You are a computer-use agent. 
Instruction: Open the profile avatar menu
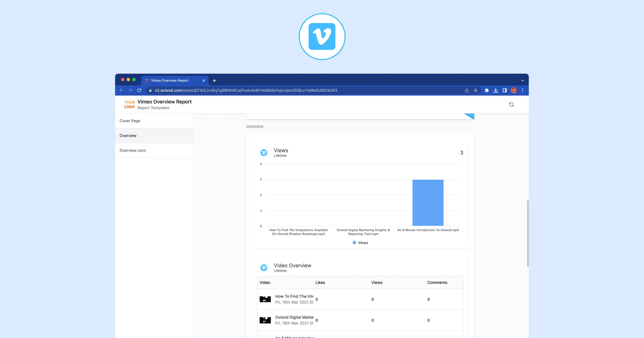tap(514, 90)
